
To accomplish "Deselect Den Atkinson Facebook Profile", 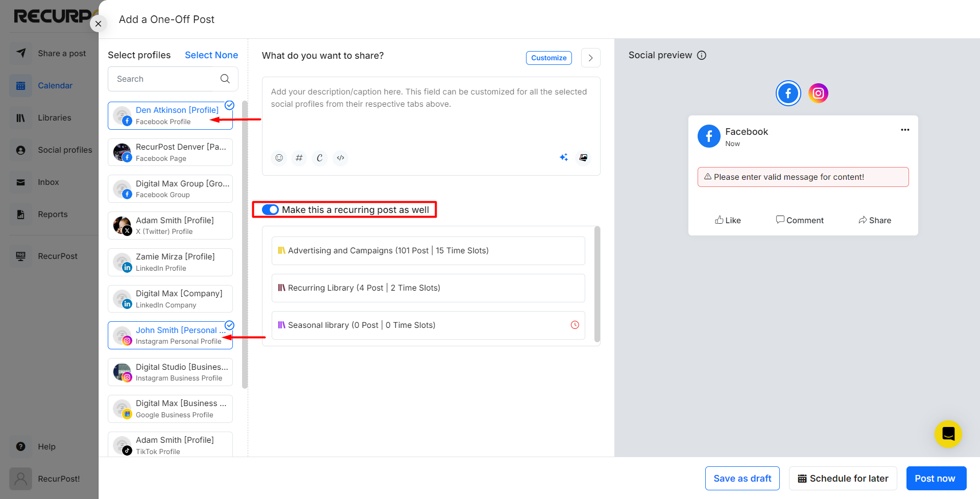I will click(170, 115).
